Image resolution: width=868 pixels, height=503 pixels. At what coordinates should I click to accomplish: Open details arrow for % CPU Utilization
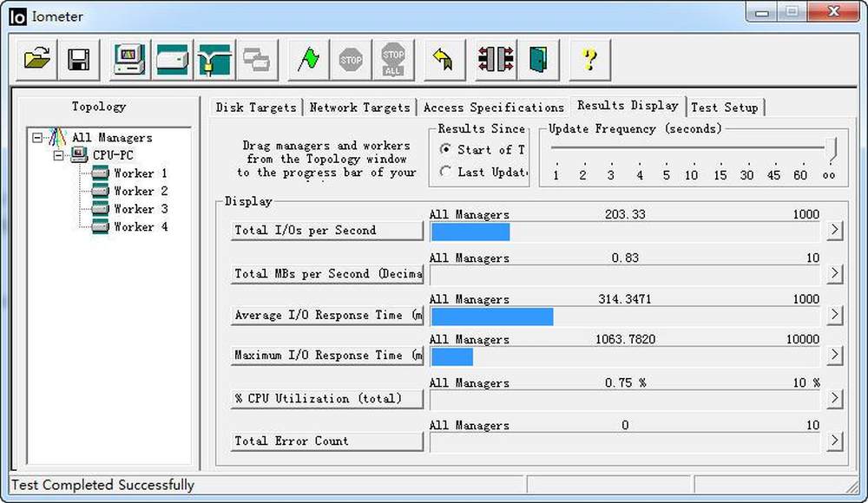[x=834, y=398]
